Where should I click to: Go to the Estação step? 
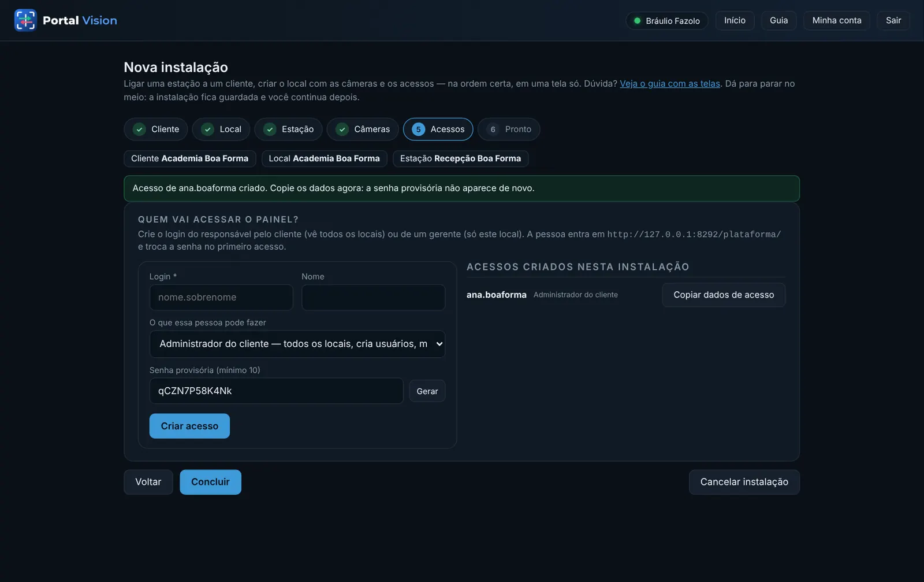(x=288, y=129)
